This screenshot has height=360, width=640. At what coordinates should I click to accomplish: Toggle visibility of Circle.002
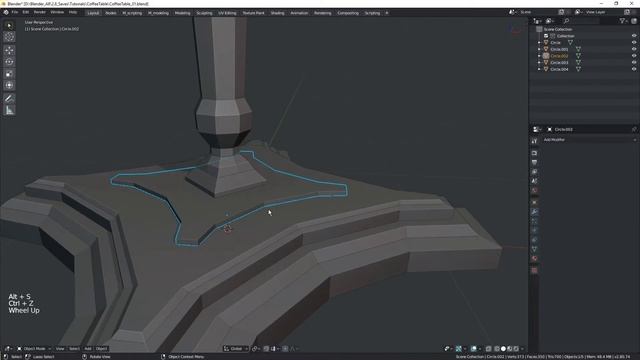pos(634,56)
